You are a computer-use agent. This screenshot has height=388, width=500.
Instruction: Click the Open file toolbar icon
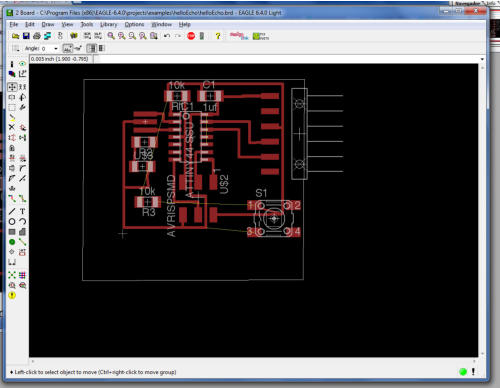coord(15,36)
